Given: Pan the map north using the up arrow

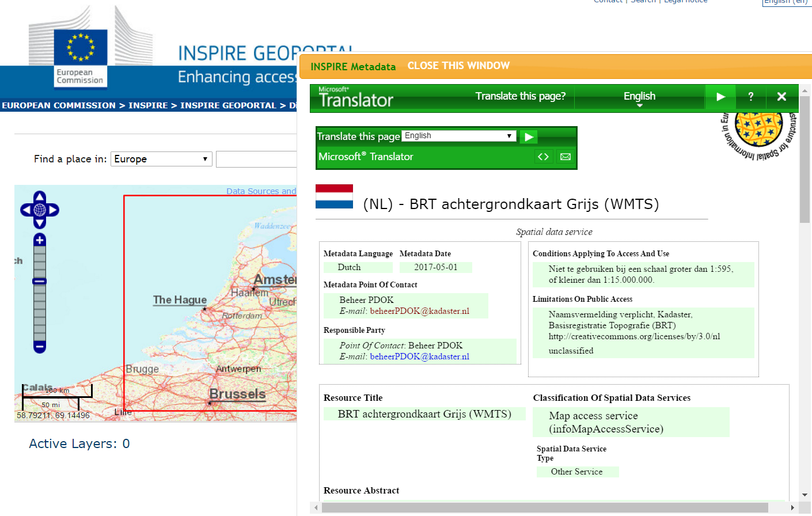Looking at the screenshot, I should [x=40, y=198].
